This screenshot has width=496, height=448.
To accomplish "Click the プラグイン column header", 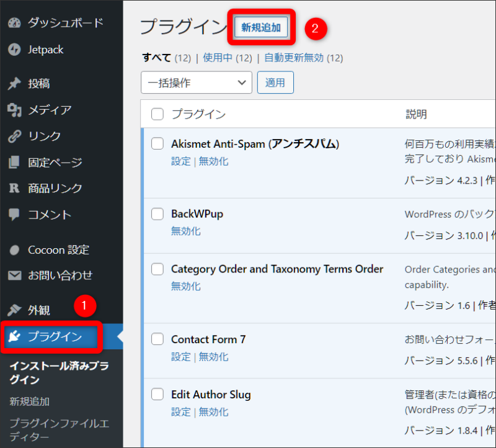I will pos(198,114).
